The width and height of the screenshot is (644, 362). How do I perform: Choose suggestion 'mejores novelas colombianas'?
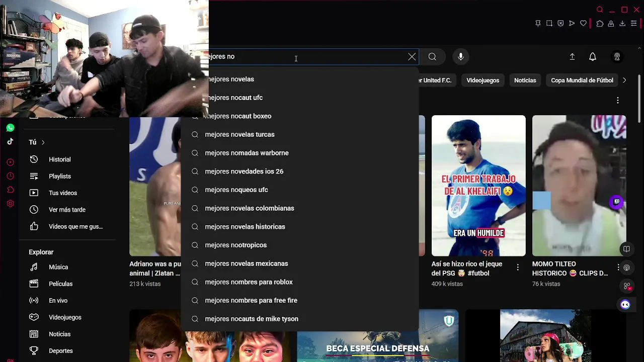300,208
